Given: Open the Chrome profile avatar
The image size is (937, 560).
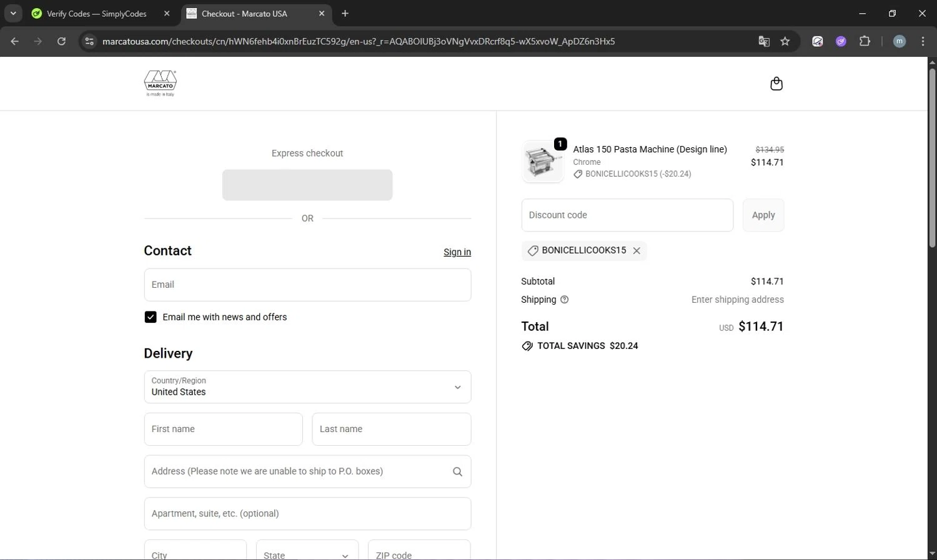Looking at the screenshot, I should coord(900,41).
